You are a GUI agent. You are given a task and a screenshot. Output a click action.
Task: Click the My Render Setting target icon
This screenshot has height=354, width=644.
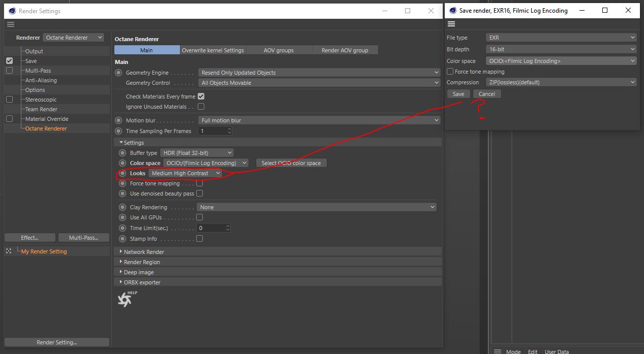click(8, 251)
